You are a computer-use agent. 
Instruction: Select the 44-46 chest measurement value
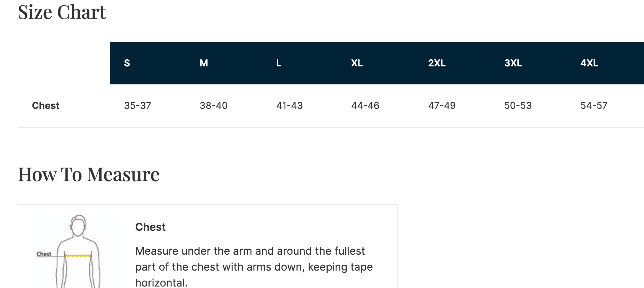pyautogui.click(x=365, y=106)
